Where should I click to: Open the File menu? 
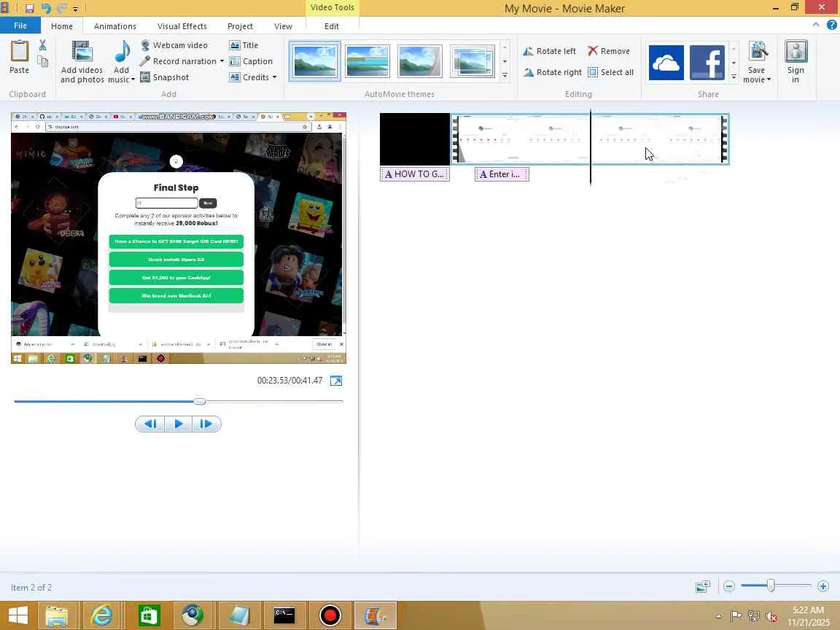(20, 26)
